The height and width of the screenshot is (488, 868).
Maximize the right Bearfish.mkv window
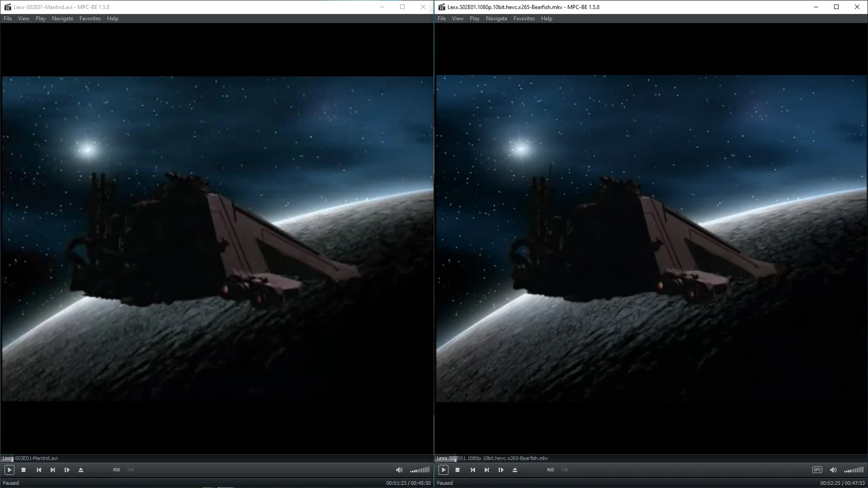pos(836,7)
